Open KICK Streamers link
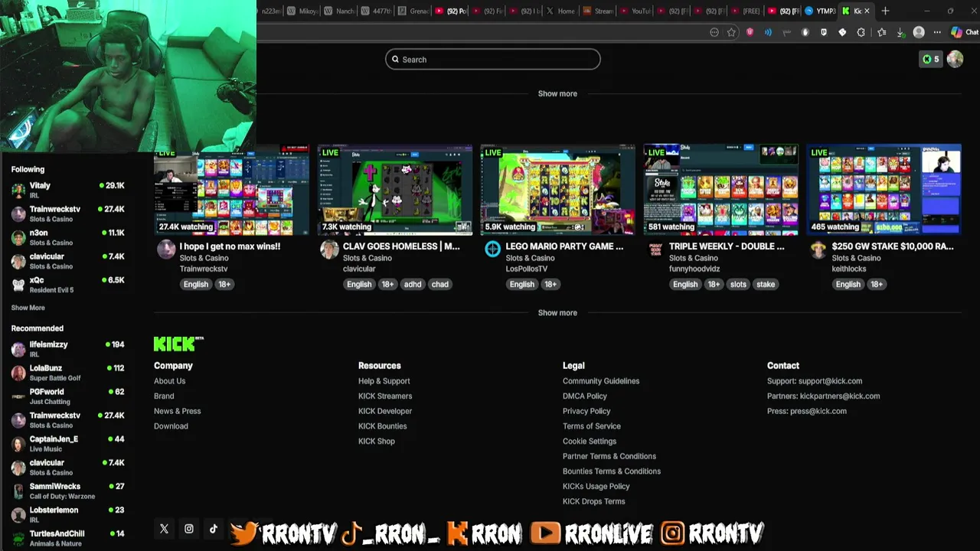 tap(385, 396)
